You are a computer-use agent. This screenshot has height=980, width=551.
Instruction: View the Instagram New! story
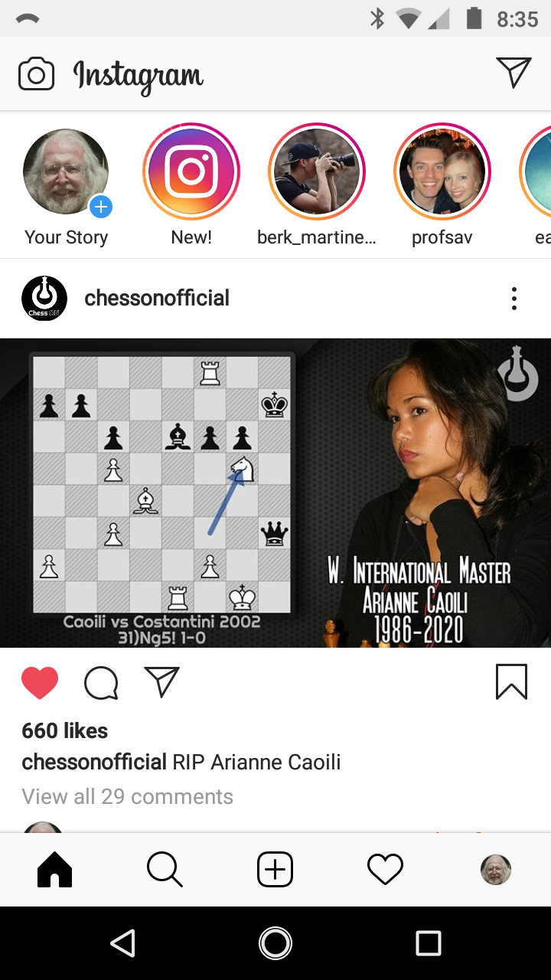coord(191,171)
